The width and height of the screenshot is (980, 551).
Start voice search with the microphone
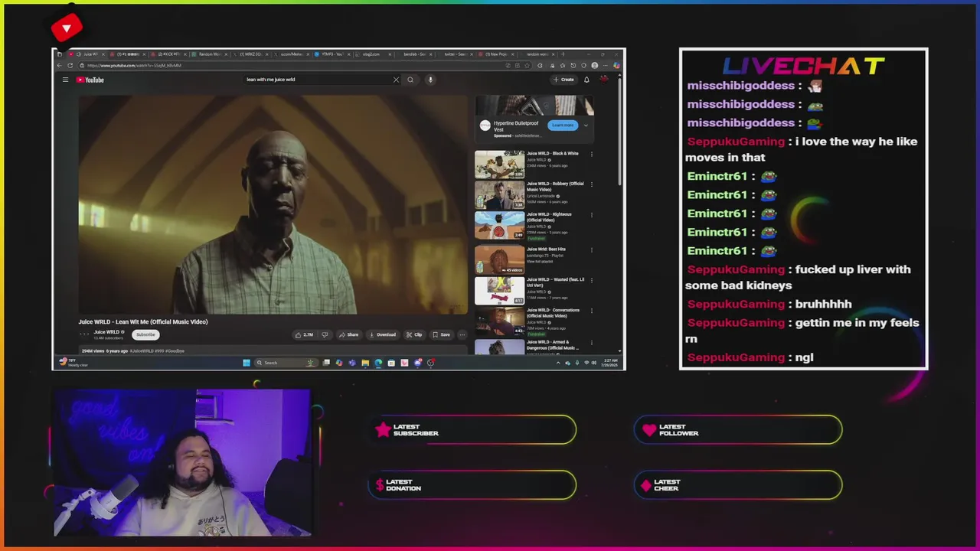pos(430,80)
